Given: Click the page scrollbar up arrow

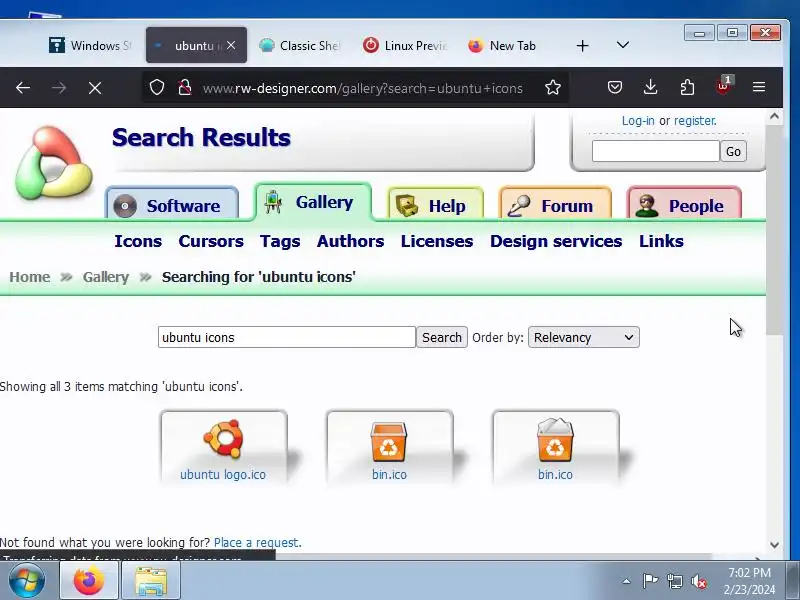Looking at the screenshot, I should [774, 117].
